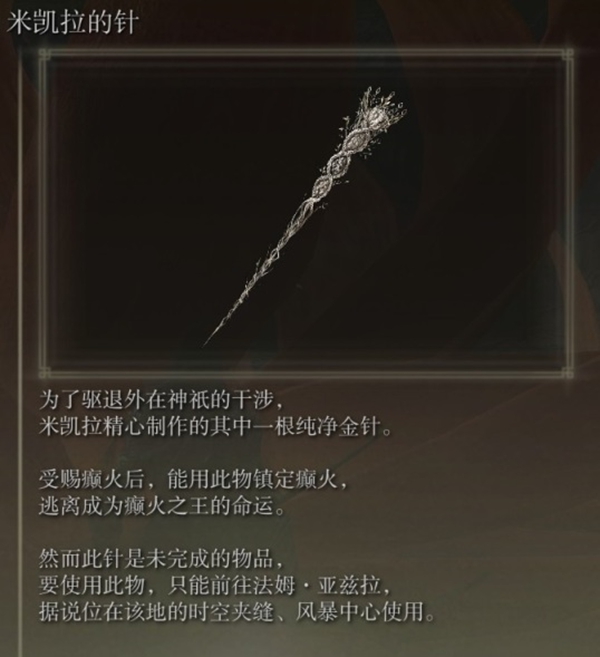The image size is (600, 657).
Task: Click the top-left corner ornament of image frame
Action: 44,54
